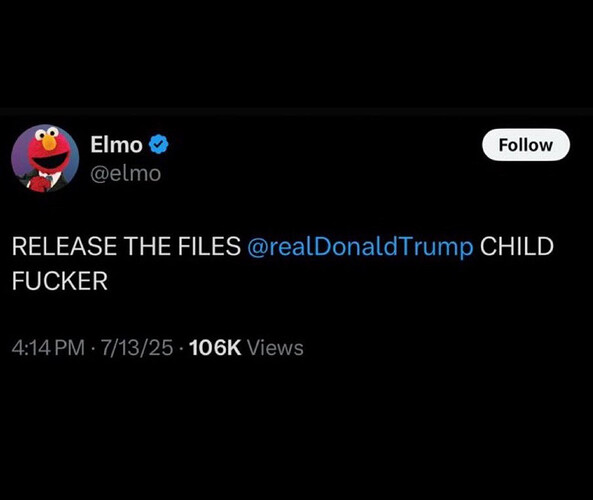Click the word FILES in the post
The image size is (593, 500).
tap(209, 246)
